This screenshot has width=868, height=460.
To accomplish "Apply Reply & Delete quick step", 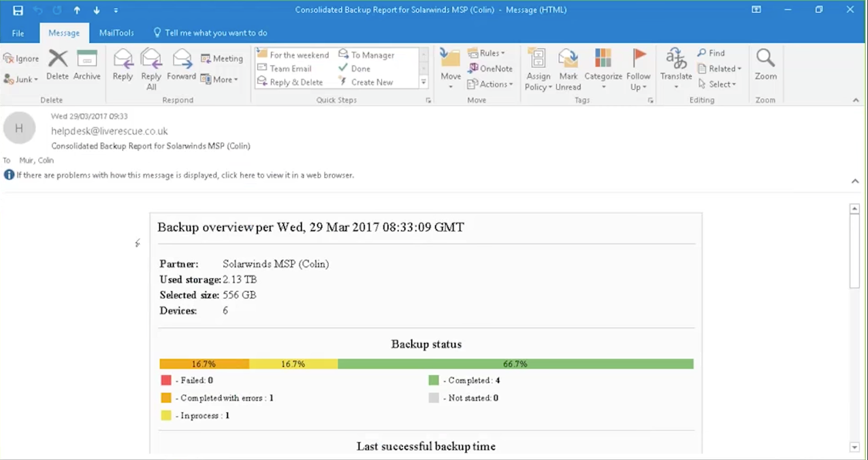I will [290, 82].
